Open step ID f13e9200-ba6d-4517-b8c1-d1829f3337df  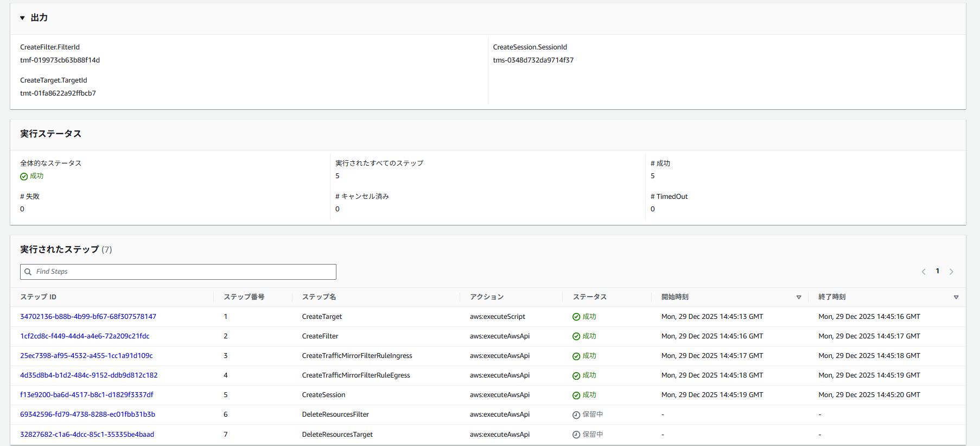[86, 395]
